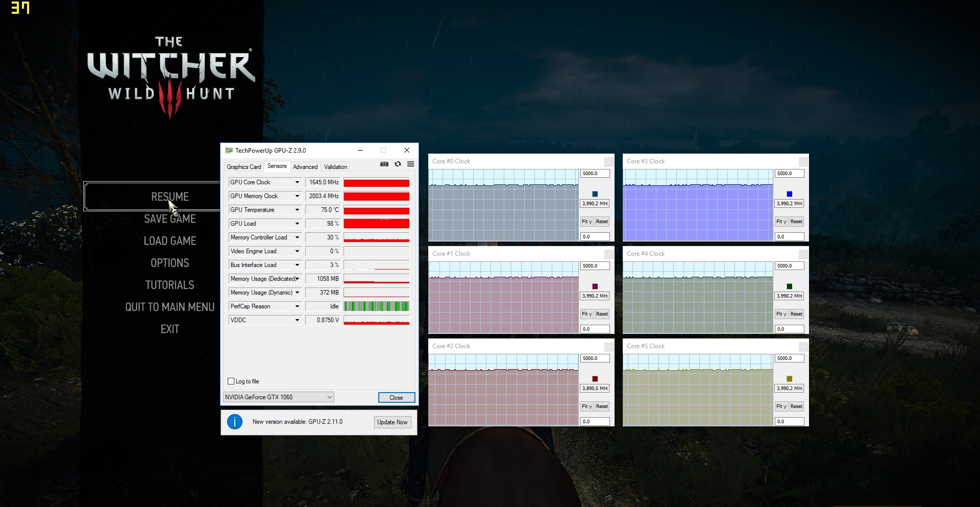Expand the PerfCap Reason dropdown
The height and width of the screenshot is (507, 980).
click(x=297, y=306)
